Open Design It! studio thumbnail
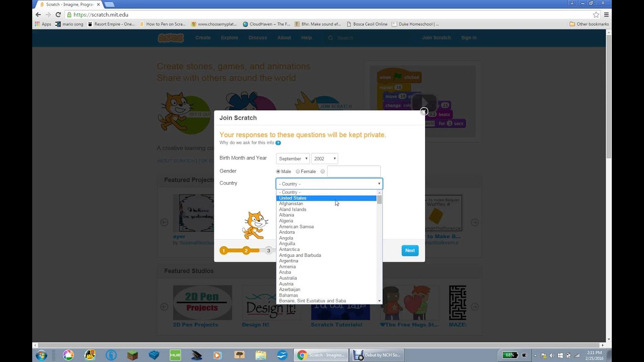This screenshot has width=644, height=362. pyautogui.click(x=271, y=303)
